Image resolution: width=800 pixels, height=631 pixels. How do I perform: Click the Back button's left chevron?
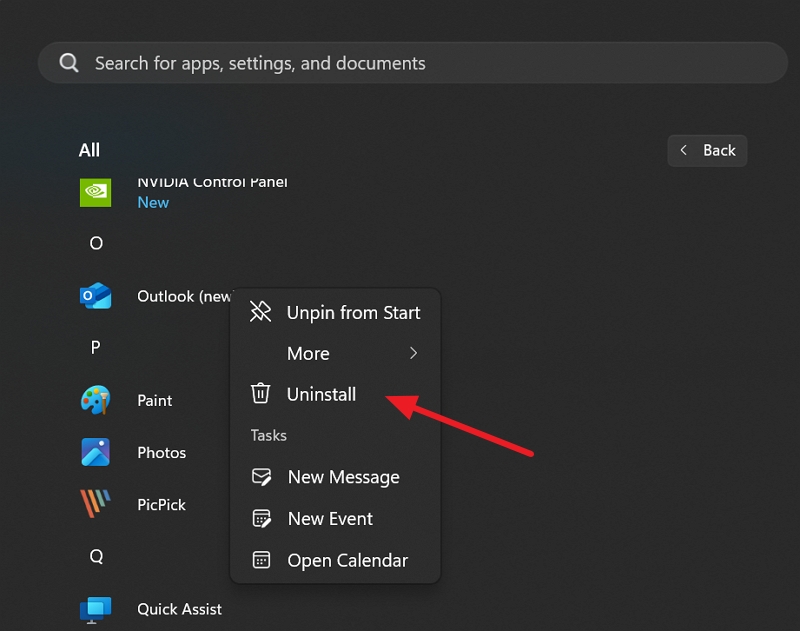tap(684, 150)
